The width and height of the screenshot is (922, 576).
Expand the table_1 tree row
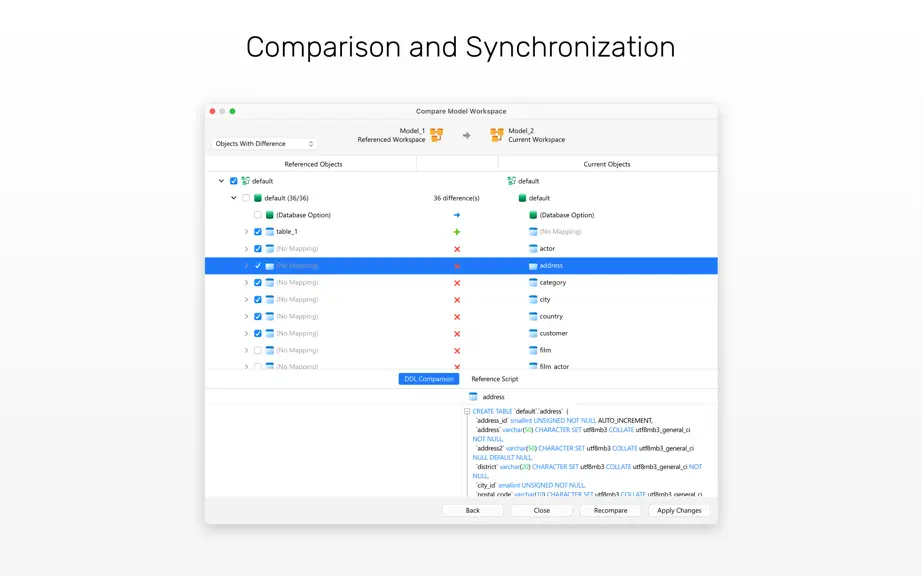click(x=246, y=232)
